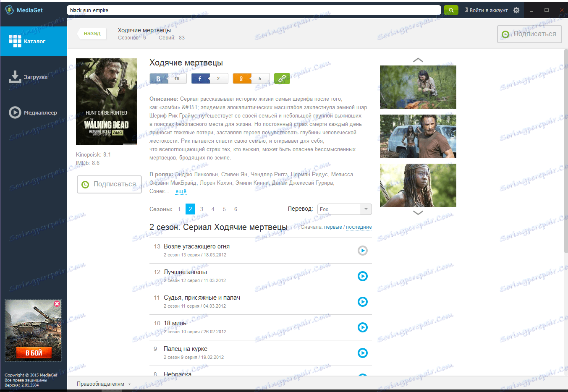568x392 pixels.
Task: Play episode 13 Возле угасающего огня
Action: tap(363, 251)
